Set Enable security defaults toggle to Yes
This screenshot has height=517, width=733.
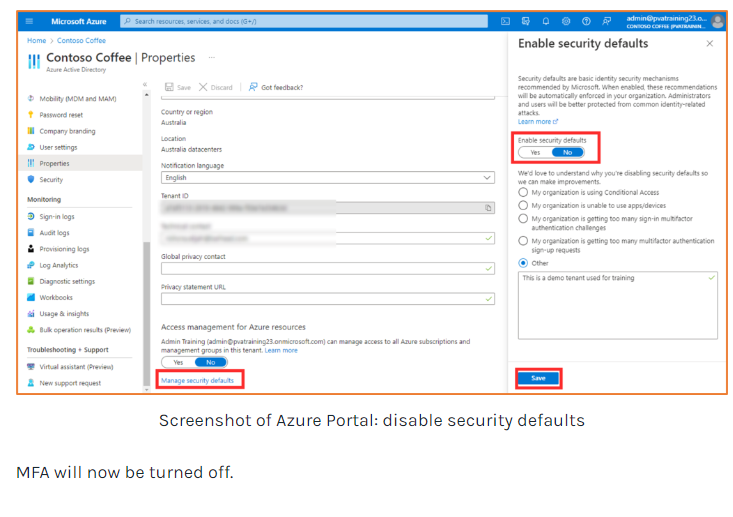[x=535, y=152]
